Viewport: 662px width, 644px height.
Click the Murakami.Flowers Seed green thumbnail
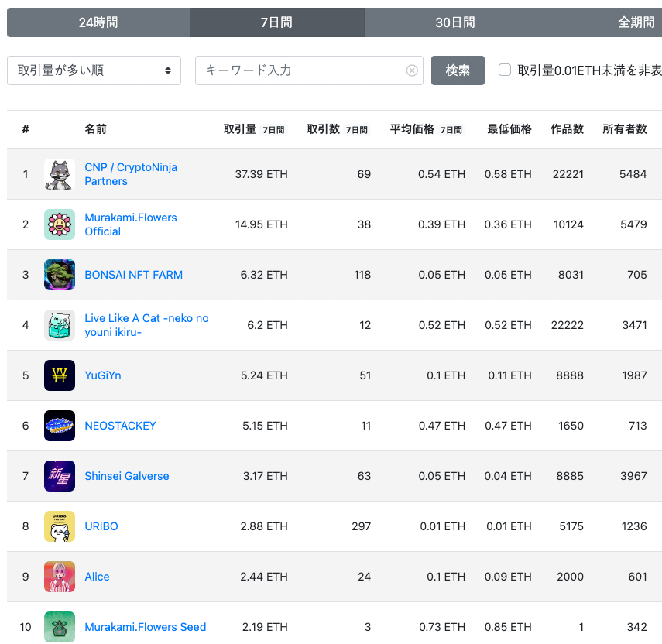tap(60, 627)
